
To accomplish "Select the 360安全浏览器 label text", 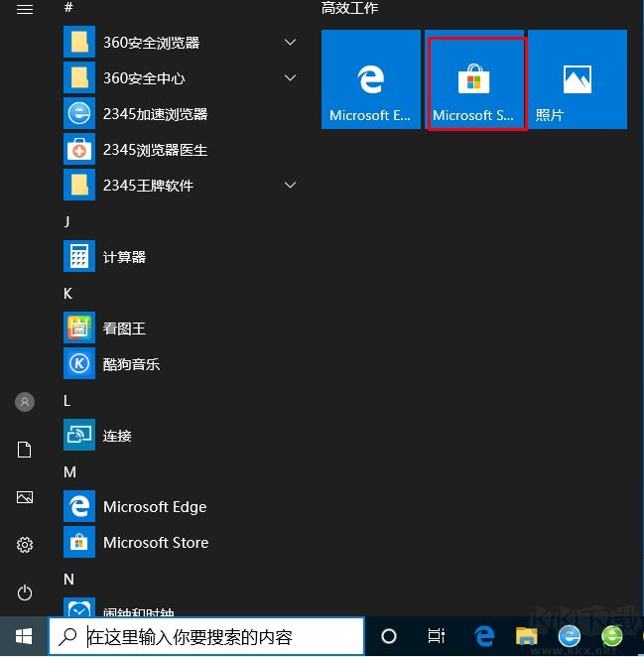I will pos(151,43).
